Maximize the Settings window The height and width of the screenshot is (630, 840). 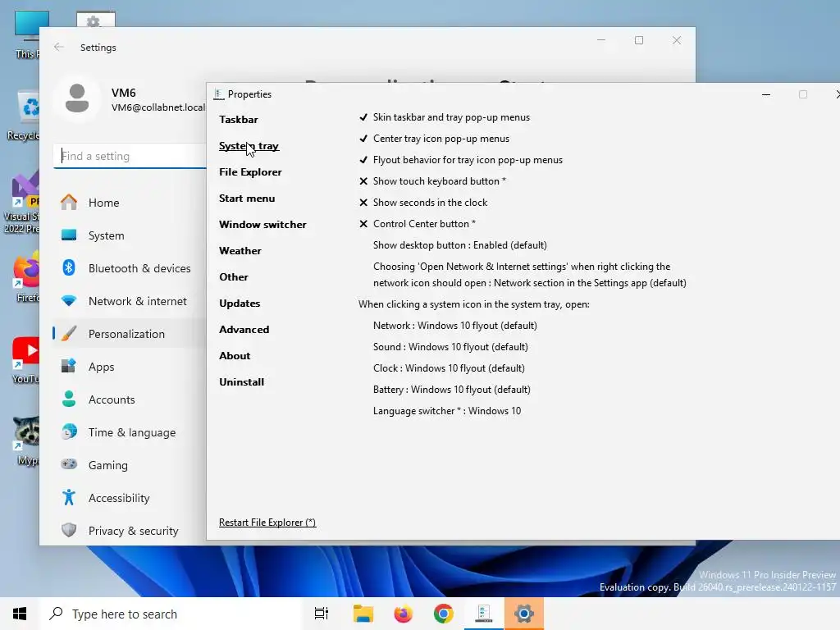tap(638, 40)
